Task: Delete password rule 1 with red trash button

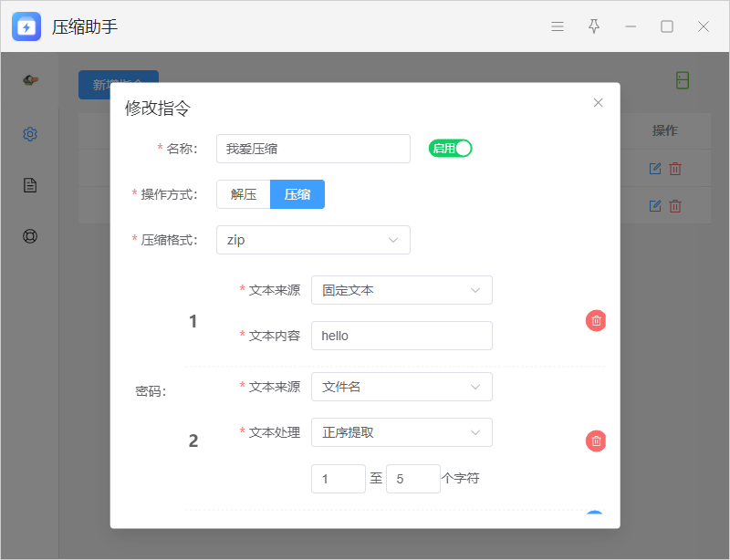Action: click(596, 321)
